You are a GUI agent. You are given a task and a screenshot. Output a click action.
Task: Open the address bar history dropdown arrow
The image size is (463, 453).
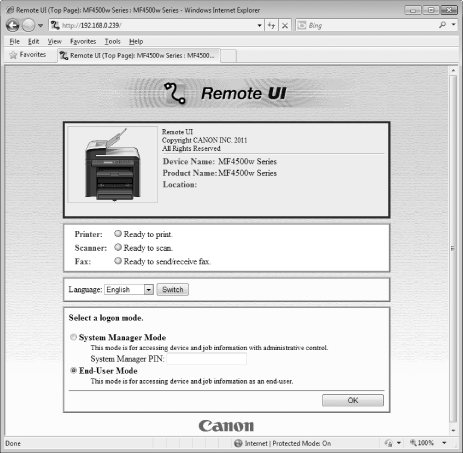[259, 25]
